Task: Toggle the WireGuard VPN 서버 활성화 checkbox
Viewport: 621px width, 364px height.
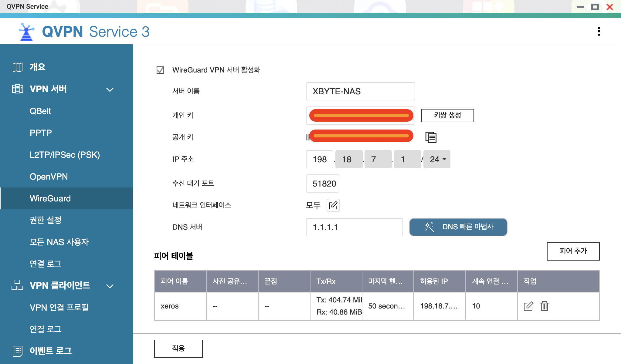Action: tap(160, 70)
